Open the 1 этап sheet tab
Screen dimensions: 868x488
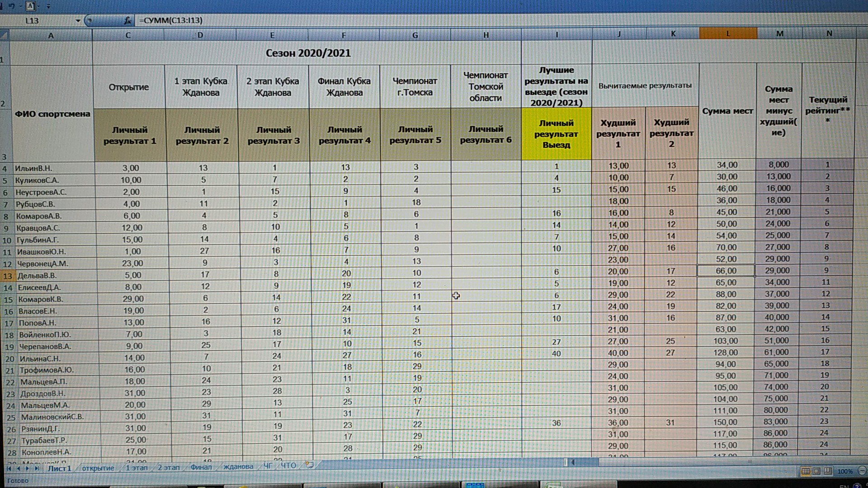pyautogui.click(x=137, y=468)
